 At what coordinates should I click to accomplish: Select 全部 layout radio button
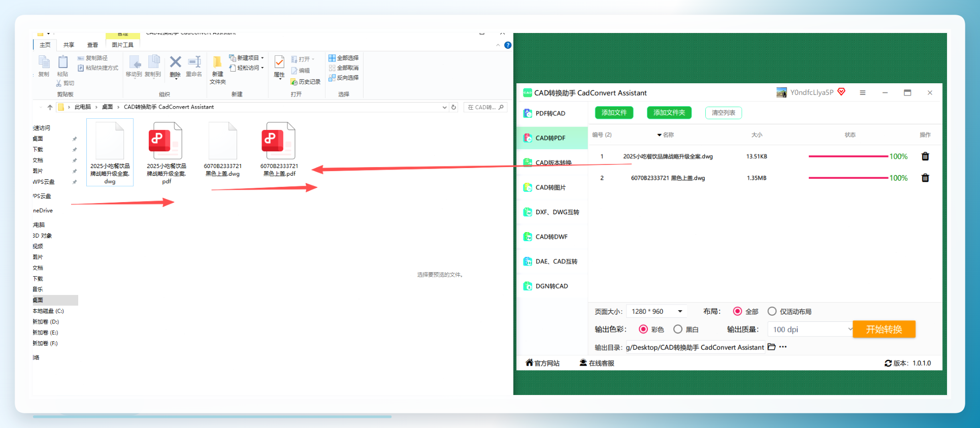click(737, 311)
